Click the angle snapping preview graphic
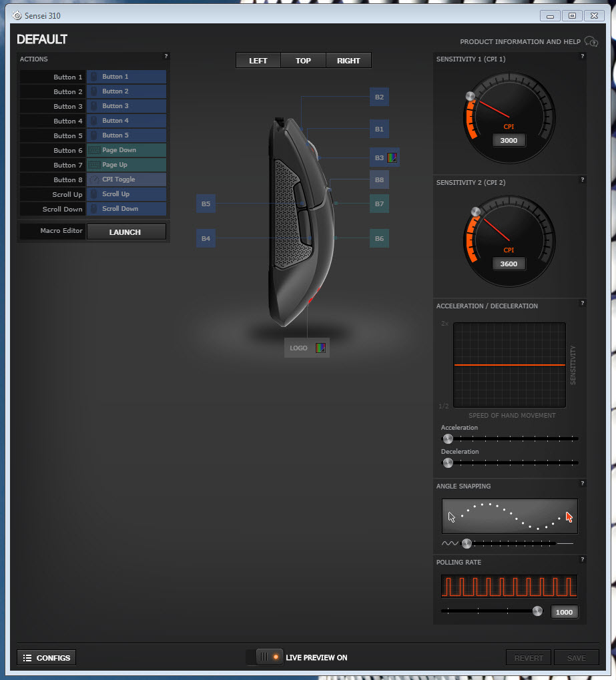The width and height of the screenshot is (616, 680). pyautogui.click(x=510, y=516)
